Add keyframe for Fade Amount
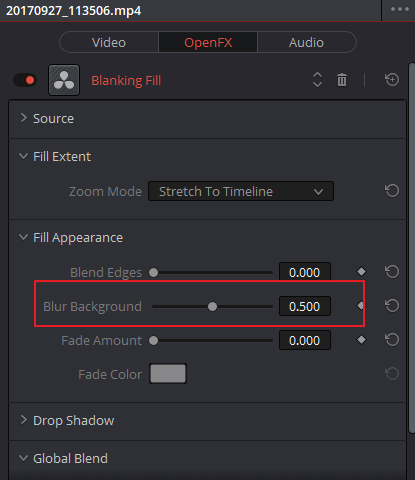The width and height of the screenshot is (415, 480). (x=361, y=340)
